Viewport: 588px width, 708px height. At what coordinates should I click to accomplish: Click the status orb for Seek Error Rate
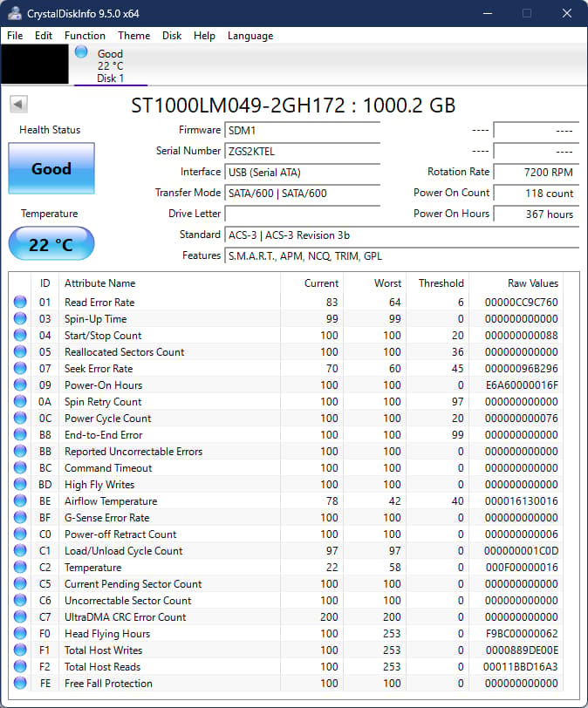20,368
